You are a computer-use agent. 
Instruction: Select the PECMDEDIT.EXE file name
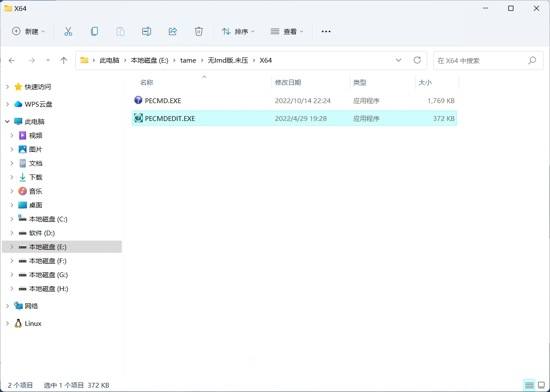[x=170, y=118]
